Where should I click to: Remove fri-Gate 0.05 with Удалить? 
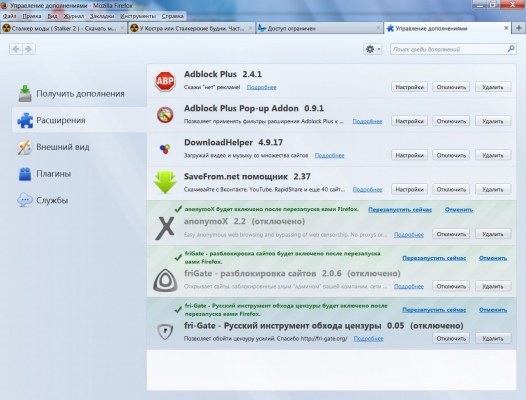(x=493, y=338)
